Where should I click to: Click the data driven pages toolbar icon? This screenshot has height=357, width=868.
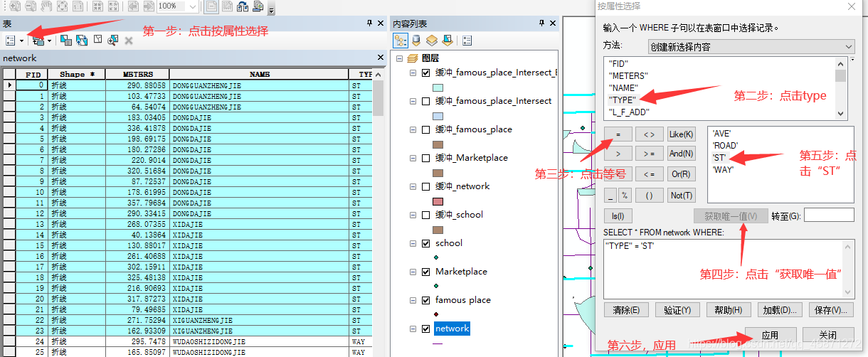(x=260, y=6)
